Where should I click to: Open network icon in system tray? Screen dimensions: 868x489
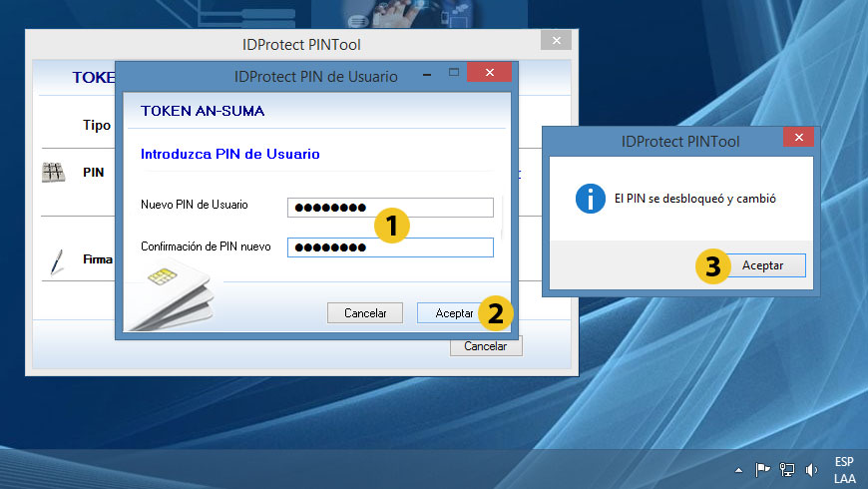[x=786, y=470]
